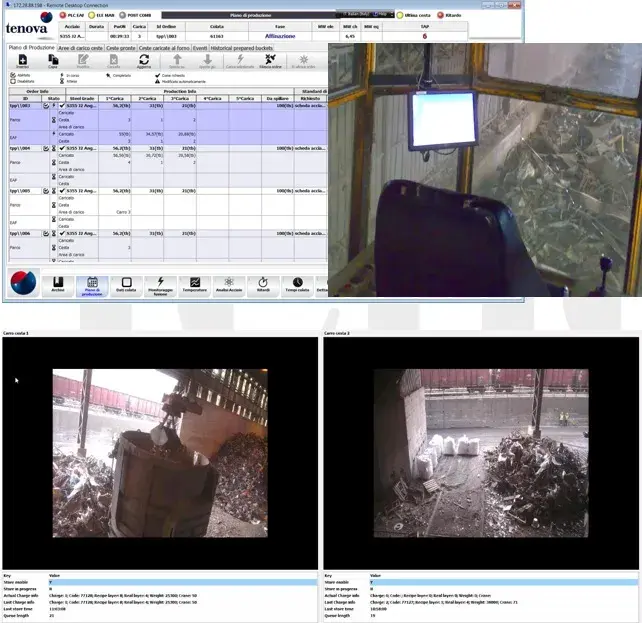Select order row tpp\1\006
Viewport: 642px width, 623px height.
point(168,233)
